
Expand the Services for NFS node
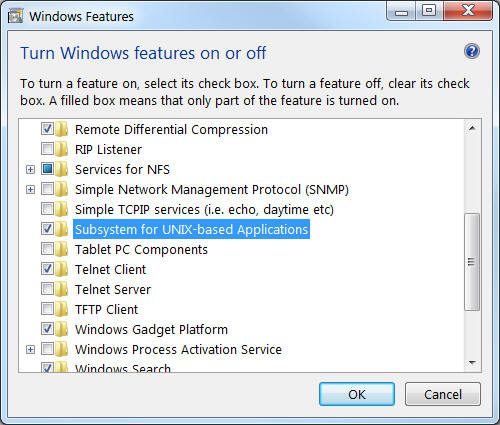tap(30, 169)
